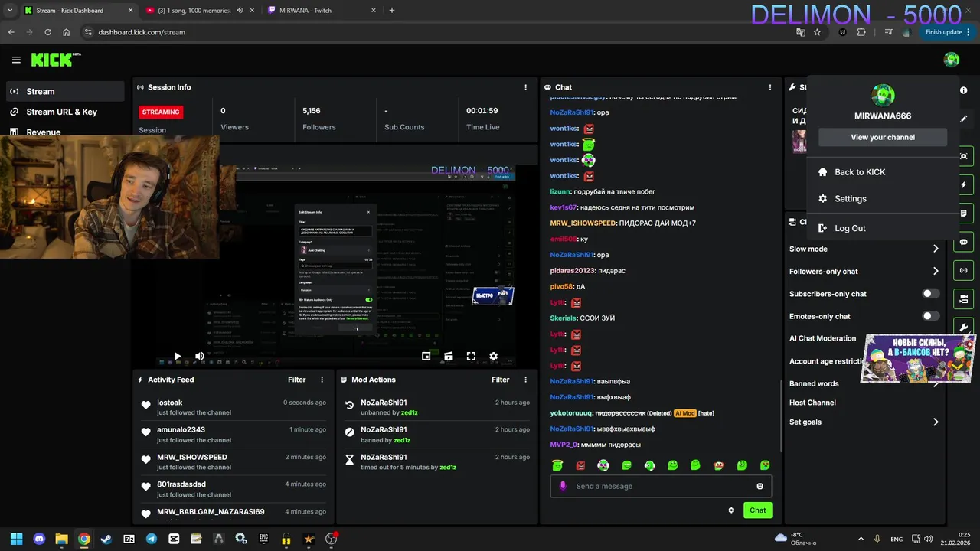Image resolution: width=980 pixels, height=551 pixels.
Task: Click the Chrome address bar URL
Action: pyautogui.click(x=142, y=32)
